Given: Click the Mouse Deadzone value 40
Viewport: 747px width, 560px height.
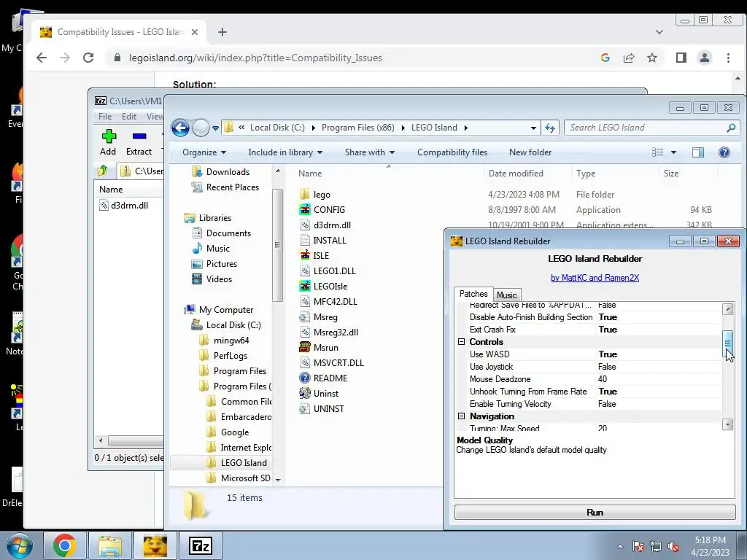Looking at the screenshot, I should coord(602,379).
